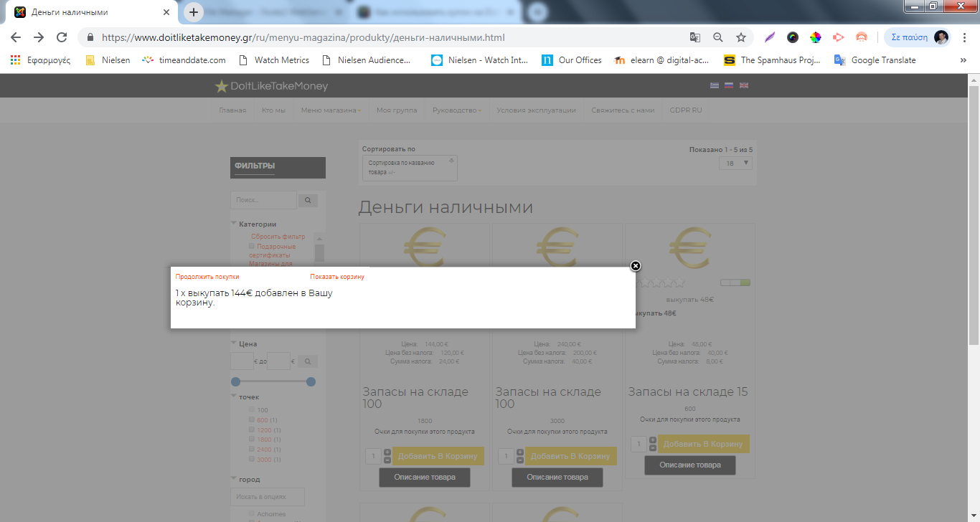980x522 pixels.
Task: Expand 'Руководство' dropdown menu
Action: coord(456,110)
